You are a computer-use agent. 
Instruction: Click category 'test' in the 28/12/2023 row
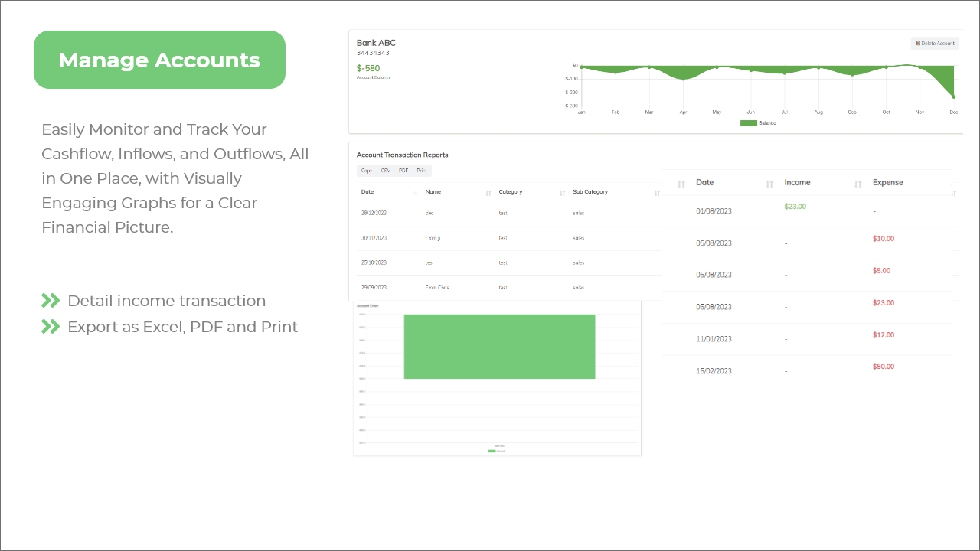[503, 213]
